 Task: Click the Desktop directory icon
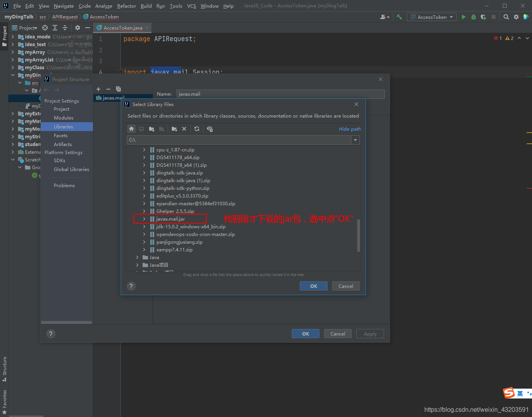141,129
